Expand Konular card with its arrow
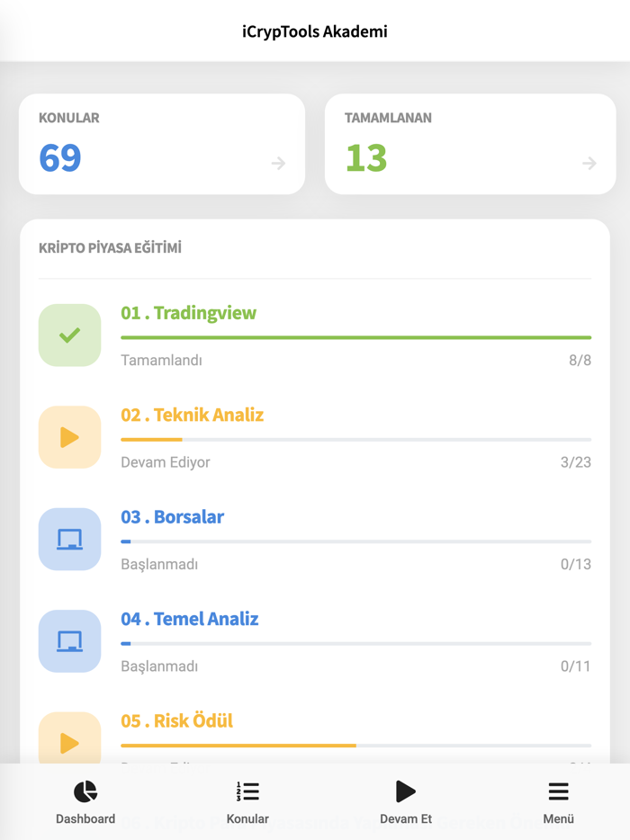Viewport: 630px width, 840px height. pos(278,163)
